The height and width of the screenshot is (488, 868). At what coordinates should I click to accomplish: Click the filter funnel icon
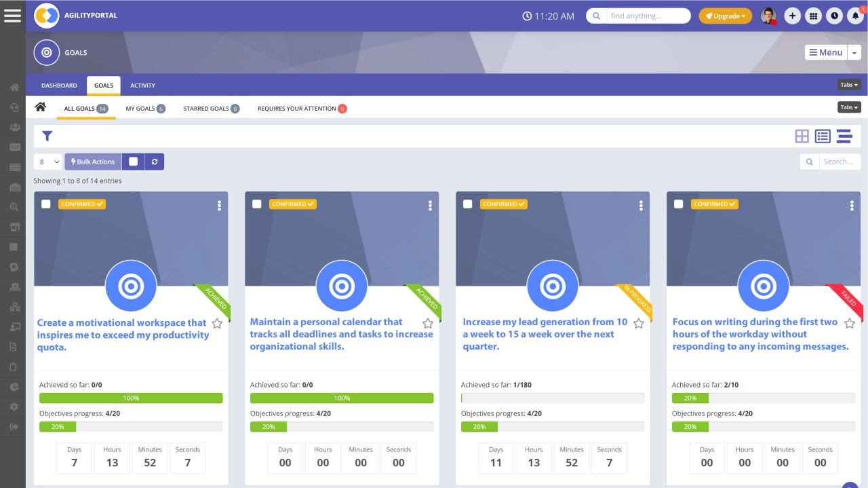point(47,136)
